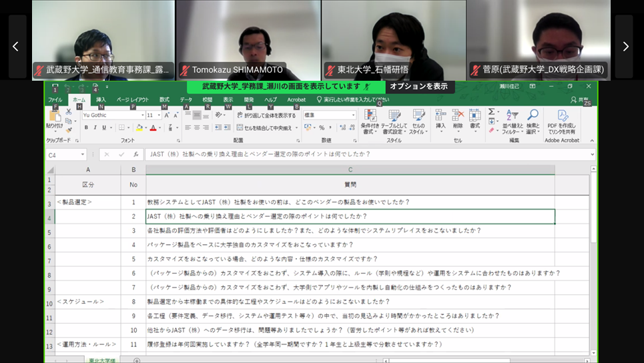
Task: Click the 共有 (Share) button
Action: [579, 100]
